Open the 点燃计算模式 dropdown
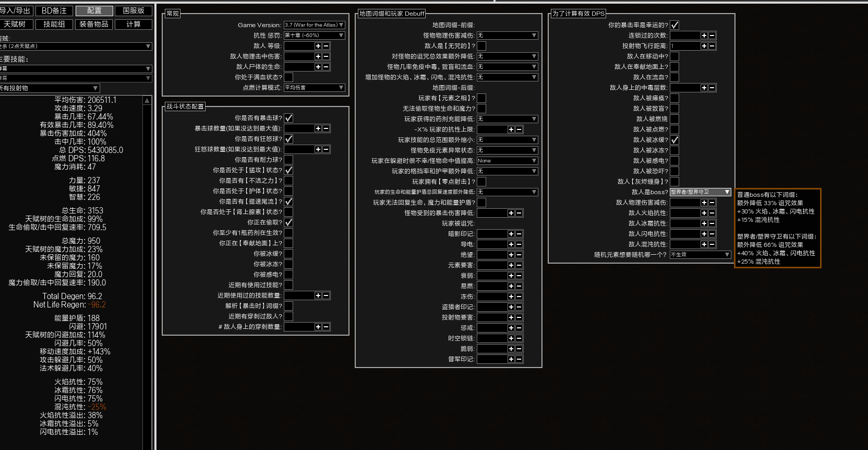 coord(314,88)
